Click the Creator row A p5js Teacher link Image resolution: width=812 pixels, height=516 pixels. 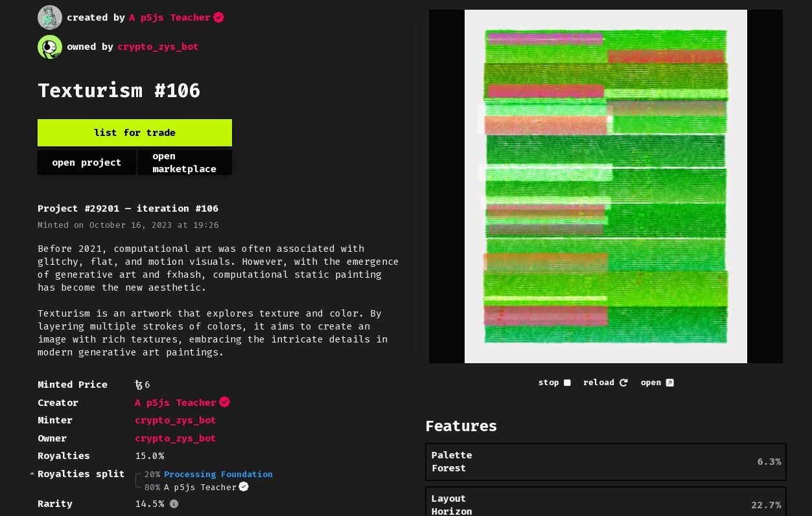click(175, 403)
